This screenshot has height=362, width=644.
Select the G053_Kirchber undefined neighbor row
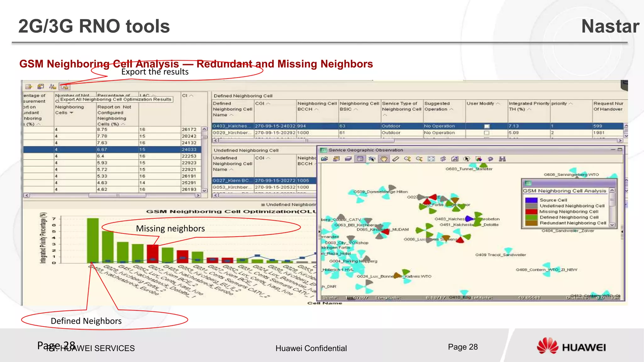coord(264,187)
